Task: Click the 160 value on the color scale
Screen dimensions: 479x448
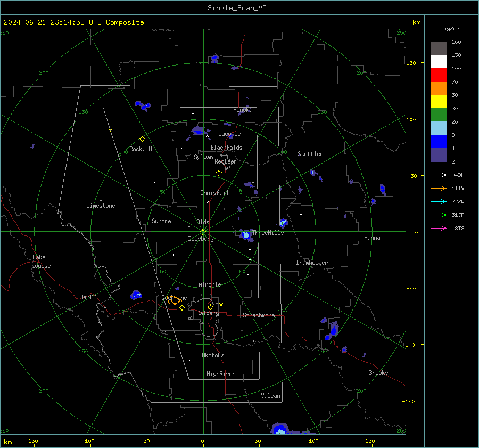Action: (456, 42)
